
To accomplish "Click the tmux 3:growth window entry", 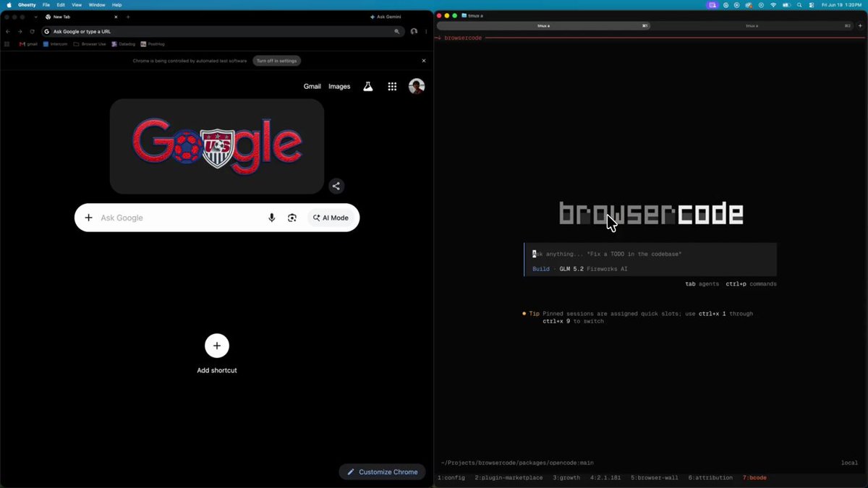I will pyautogui.click(x=566, y=478).
